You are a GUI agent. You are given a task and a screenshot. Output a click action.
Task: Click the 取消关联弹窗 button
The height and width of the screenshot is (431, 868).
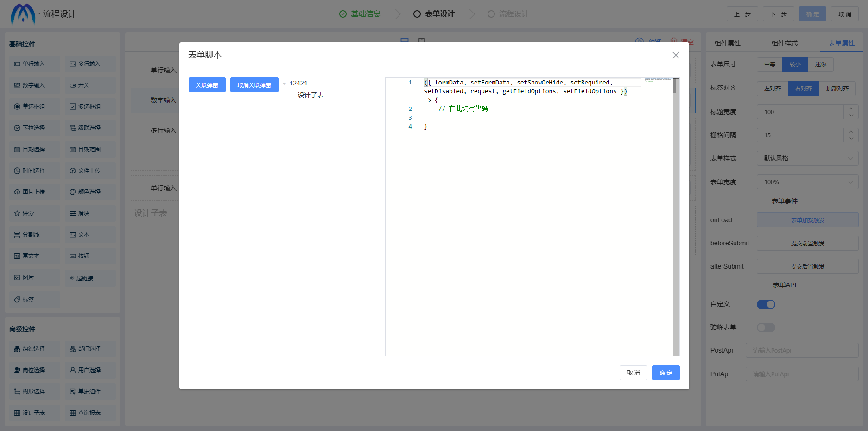pos(254,85)
